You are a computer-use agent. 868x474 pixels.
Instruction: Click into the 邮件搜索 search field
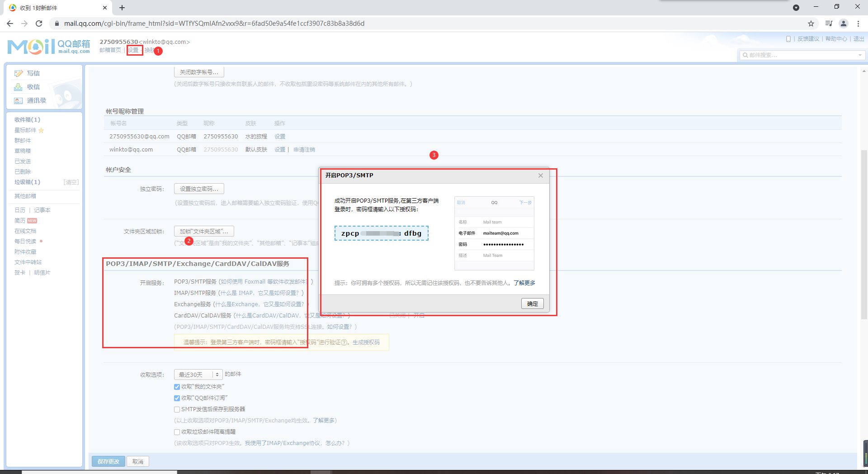pos(802,55)
